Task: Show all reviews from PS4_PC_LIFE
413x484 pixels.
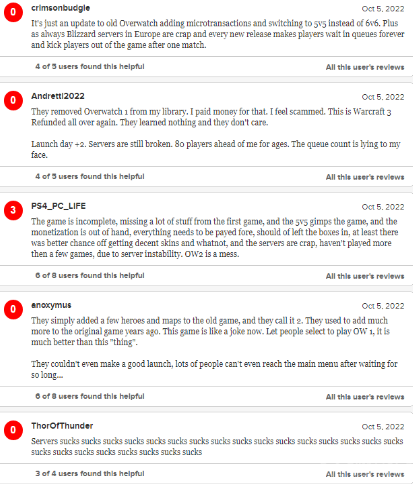Action: coord(365,276)
